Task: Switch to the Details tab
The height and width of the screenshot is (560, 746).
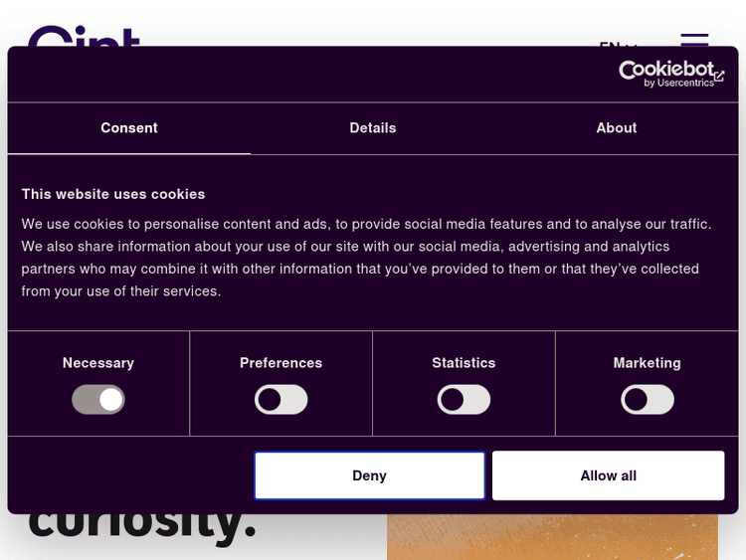Action: pos(373,128)
